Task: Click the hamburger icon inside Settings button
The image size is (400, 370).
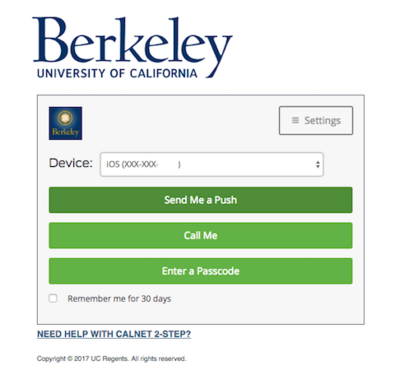Action: click(x=295, y=120)
